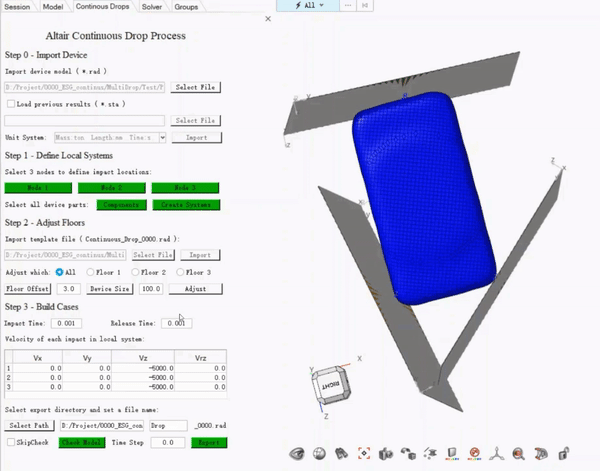This screenshot has width=600, height=471.
Task: Switch to the Session tab
Action: (17, 7)
